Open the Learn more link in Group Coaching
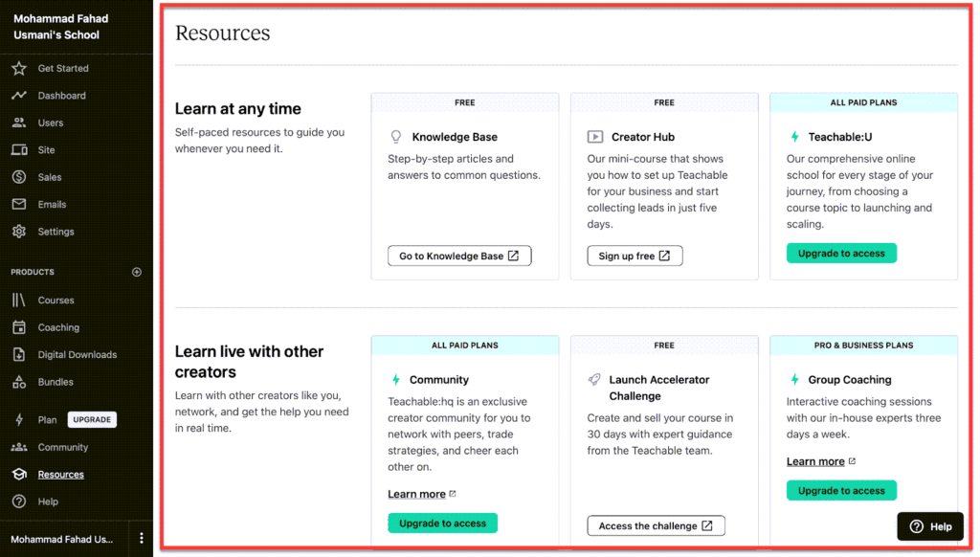Screen dimensions: 980x557 (x=815, y=461)
